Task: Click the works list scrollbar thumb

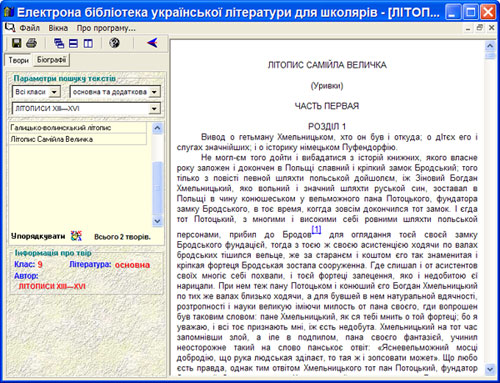Action: click(157, 188)
